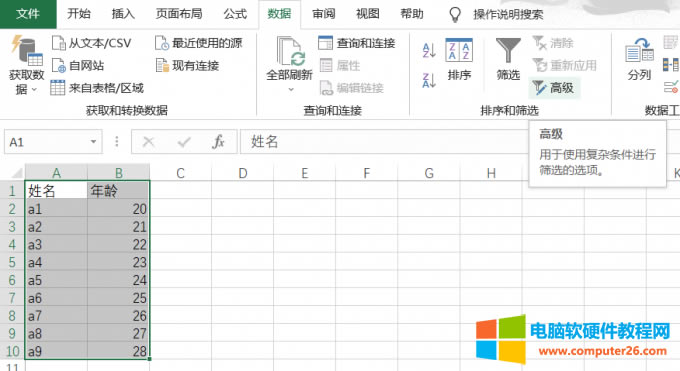Screen dimensions: 680x371
Task: Import data from Text/CSV (从文本/CSV)
Action: [92, 43]
